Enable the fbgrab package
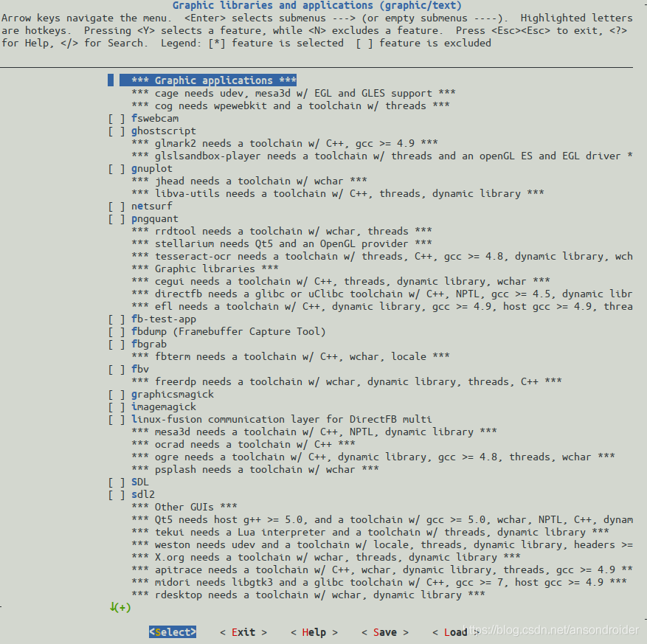647x644 pixels. coord(117,344)
